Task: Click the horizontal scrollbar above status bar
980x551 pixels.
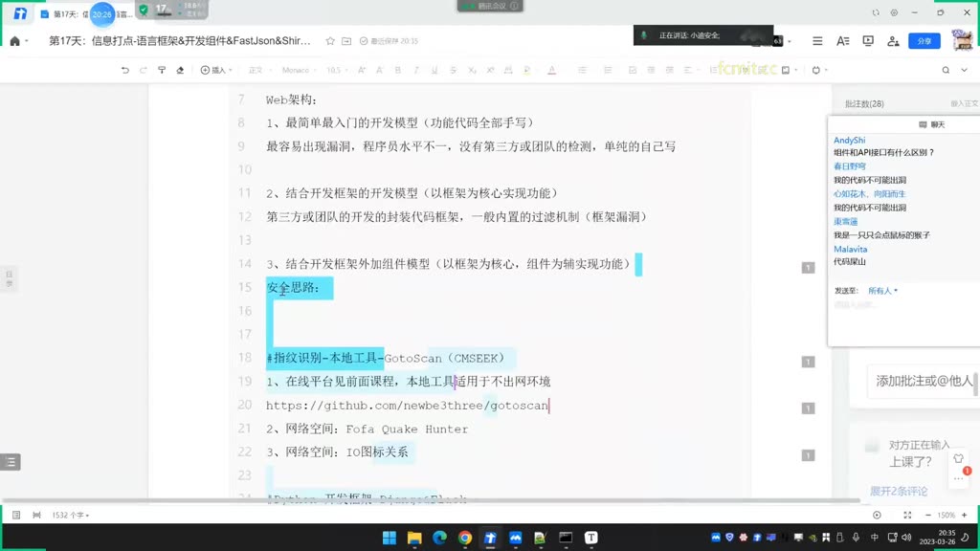Action: 432,501
